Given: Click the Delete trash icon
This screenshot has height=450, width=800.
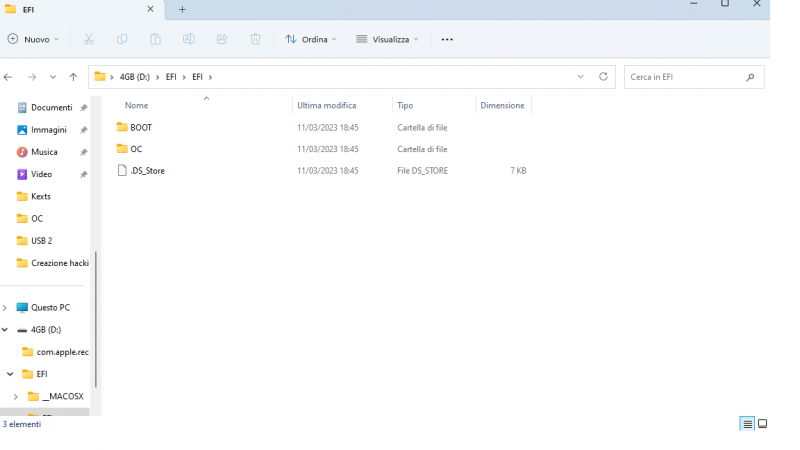Looking at the screenshot, I should [255, 39].
